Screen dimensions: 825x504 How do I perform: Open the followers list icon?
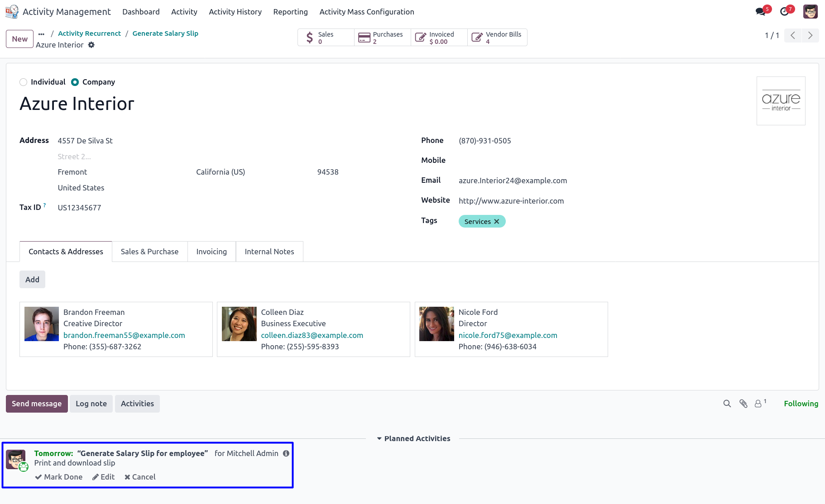click(758, 404)
